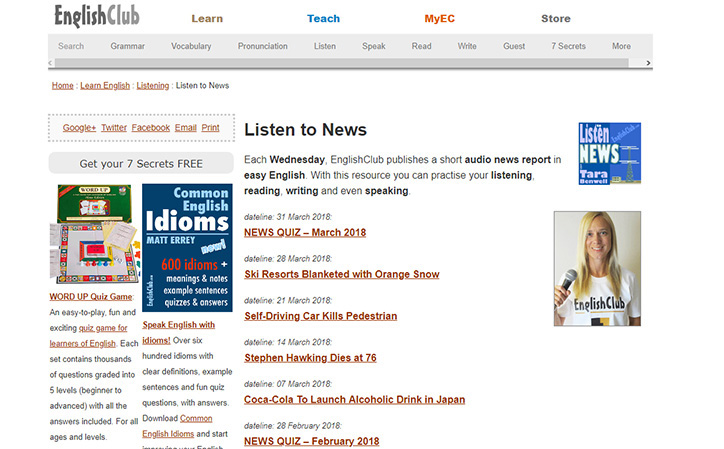Screen dimensions: 724x449
Task: Open the Speak menu item
Action: point(374,46)
